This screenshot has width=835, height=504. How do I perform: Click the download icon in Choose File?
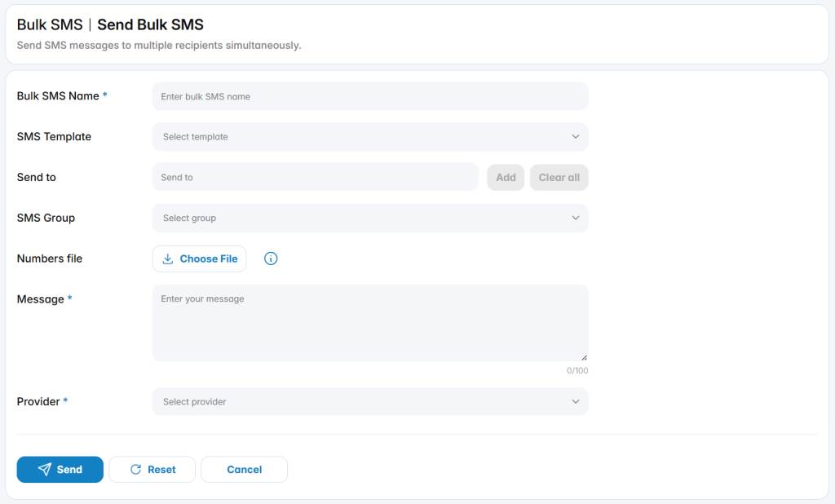168,259
